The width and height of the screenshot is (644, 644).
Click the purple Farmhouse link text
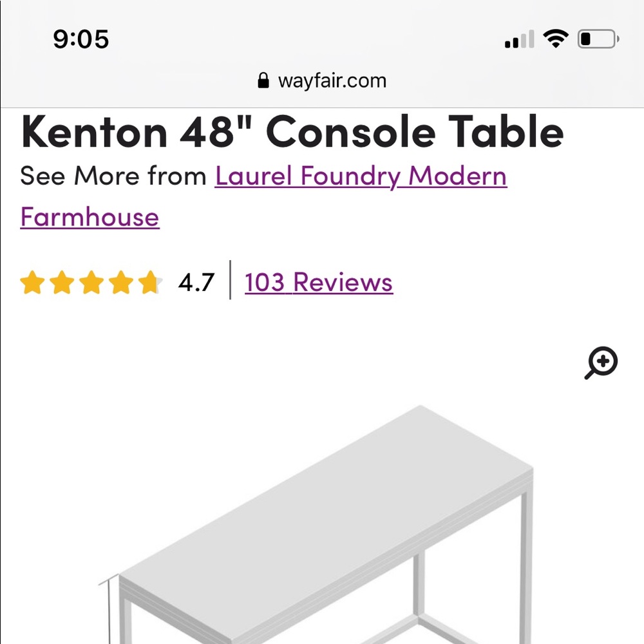tap(90, 217)
